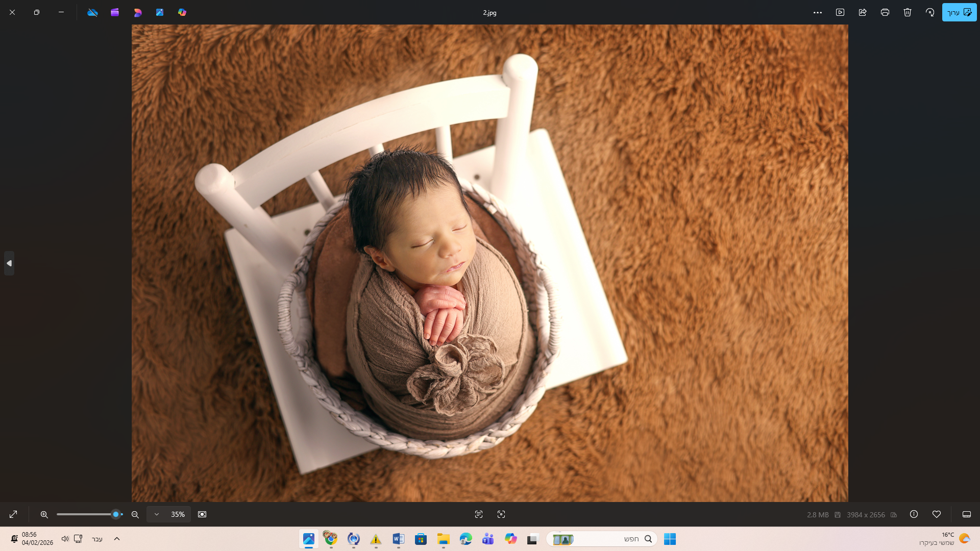Click the scan text icon in the bottom bar
The image size is (980, 551).
coord(479,514)
